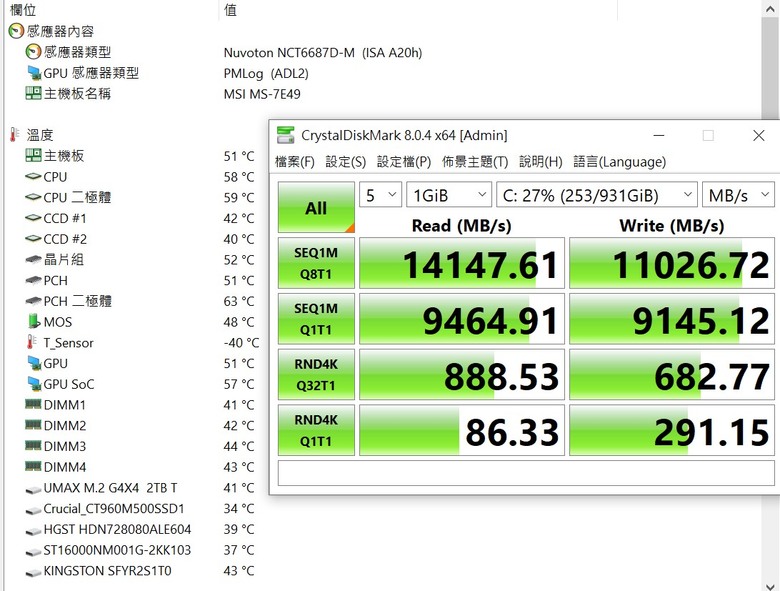
Task: Open the test size dropdown showing 1GiB
Action: click(449, 195)
